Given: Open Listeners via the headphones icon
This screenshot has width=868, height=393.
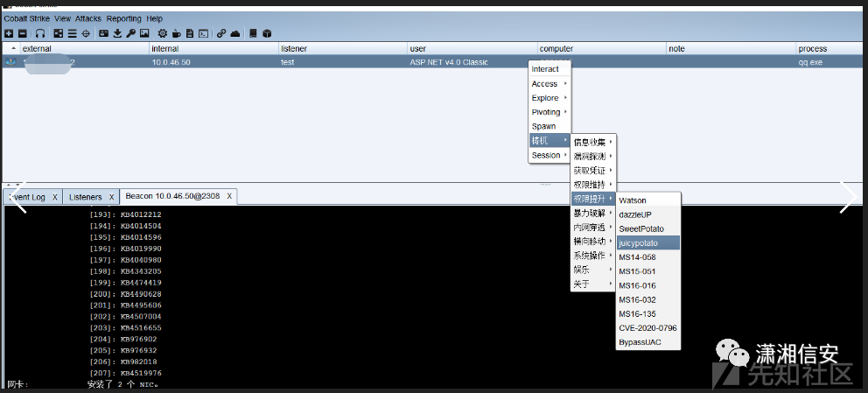Looking at the screenshot, I should (x=40, y=34).
